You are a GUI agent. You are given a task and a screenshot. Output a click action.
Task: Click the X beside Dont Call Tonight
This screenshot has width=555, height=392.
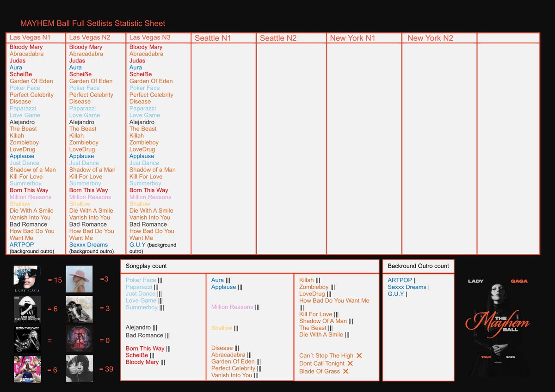tap(350, 363)
